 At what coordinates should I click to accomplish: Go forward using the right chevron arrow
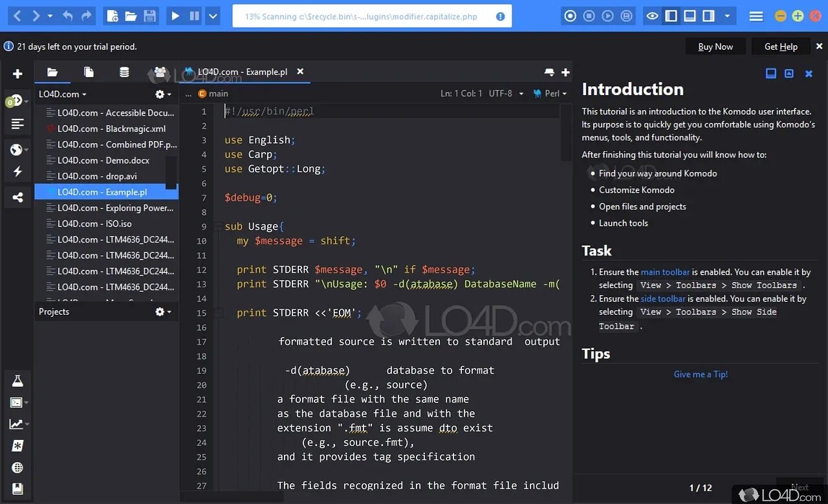(36, 16)
